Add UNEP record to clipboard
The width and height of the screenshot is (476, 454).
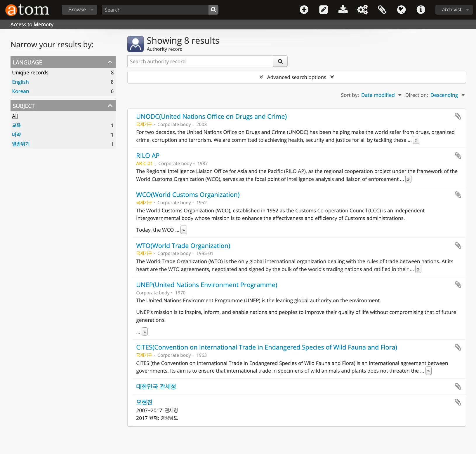coord(458,285)
